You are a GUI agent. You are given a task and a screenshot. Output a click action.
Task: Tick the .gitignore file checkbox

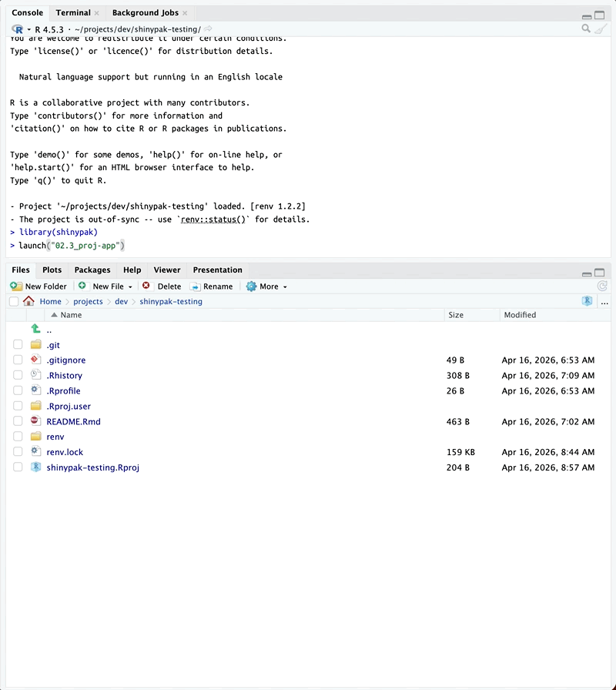pos(18,360)
